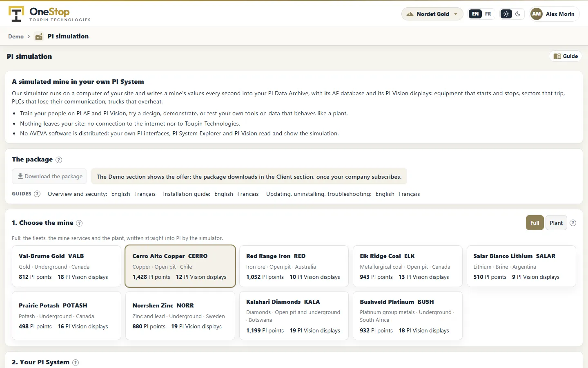This screenshot has width=588, height=368.
Task: Select the Plant scope tab
Action: pos(556,223)
